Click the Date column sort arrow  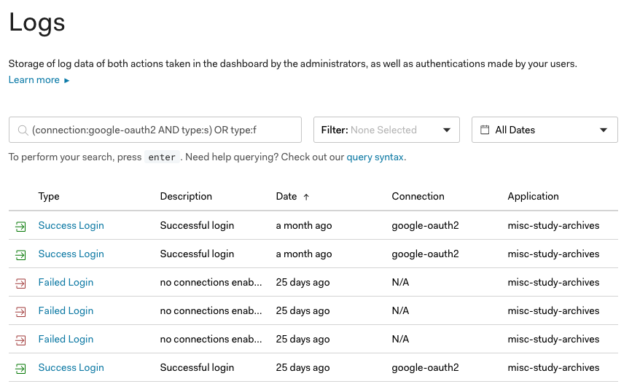(306, 197)
